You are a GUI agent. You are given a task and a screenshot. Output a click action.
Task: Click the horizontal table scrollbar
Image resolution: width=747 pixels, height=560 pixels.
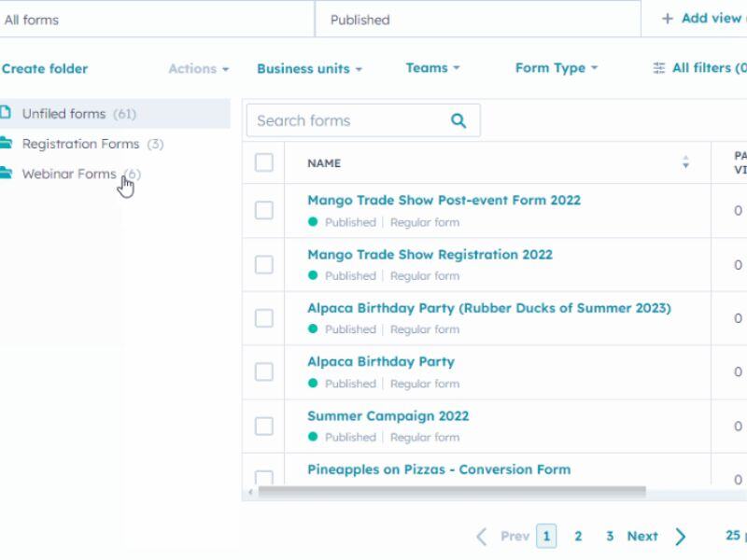point(452,492)
